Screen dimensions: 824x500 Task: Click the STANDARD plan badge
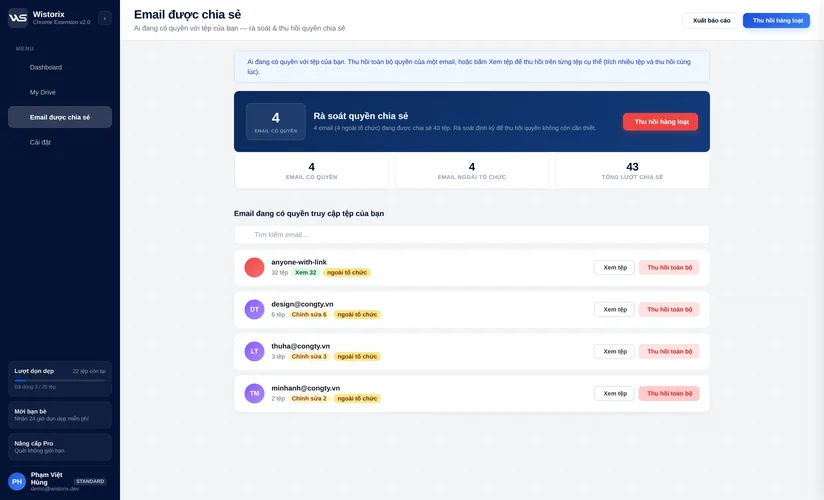(90, 481)
